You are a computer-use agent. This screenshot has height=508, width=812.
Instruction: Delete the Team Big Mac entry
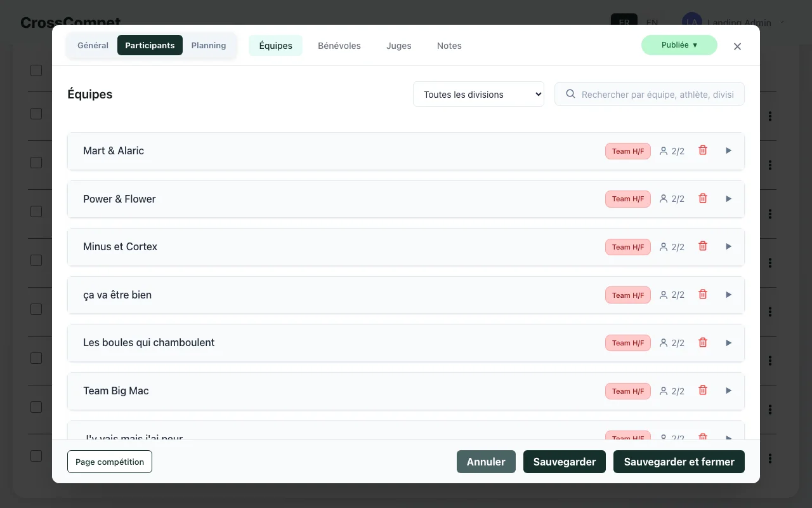coord(703,391)
